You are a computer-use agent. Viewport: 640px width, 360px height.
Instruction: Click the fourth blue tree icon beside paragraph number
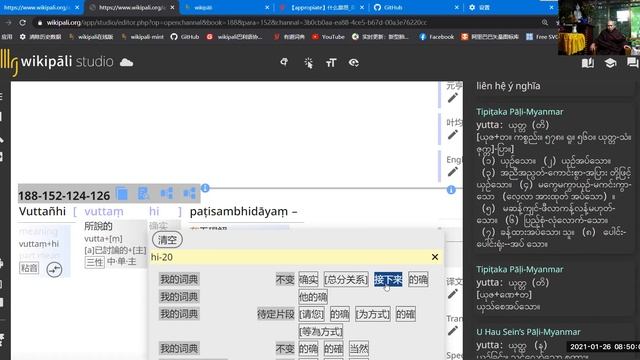coord(189,193)
